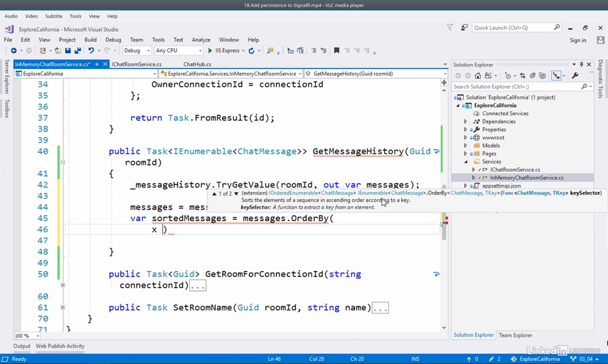Comment out selected lines toolbar icon
The image size is (608, 364).
click(313, 50)
